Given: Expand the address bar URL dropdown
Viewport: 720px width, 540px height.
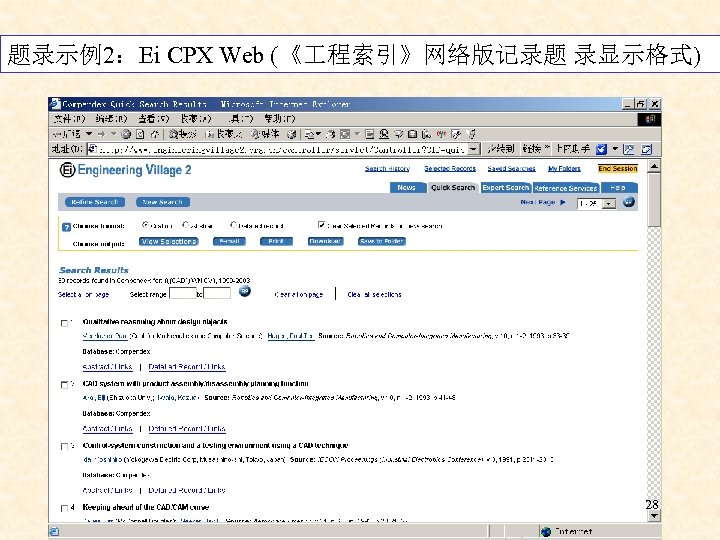Looking at the screenshot, I should [475, 149].
